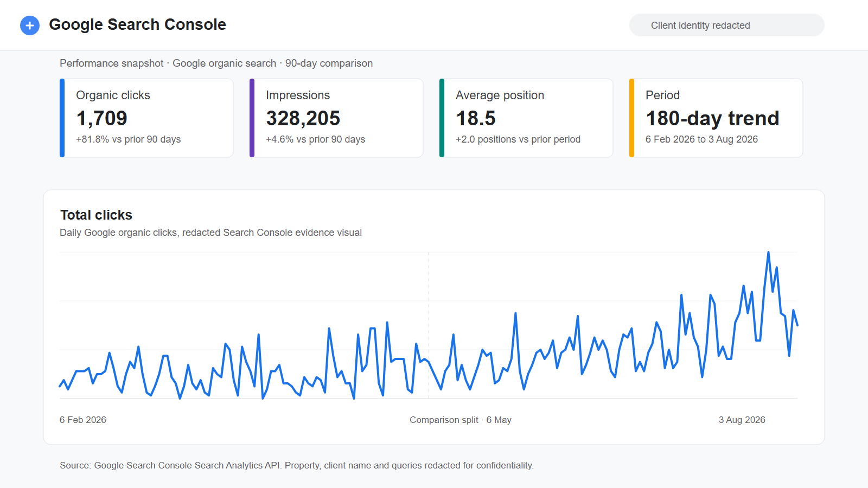Select the Period card label
The height and width of the screenshot is (488, 868).
(662, 95)
